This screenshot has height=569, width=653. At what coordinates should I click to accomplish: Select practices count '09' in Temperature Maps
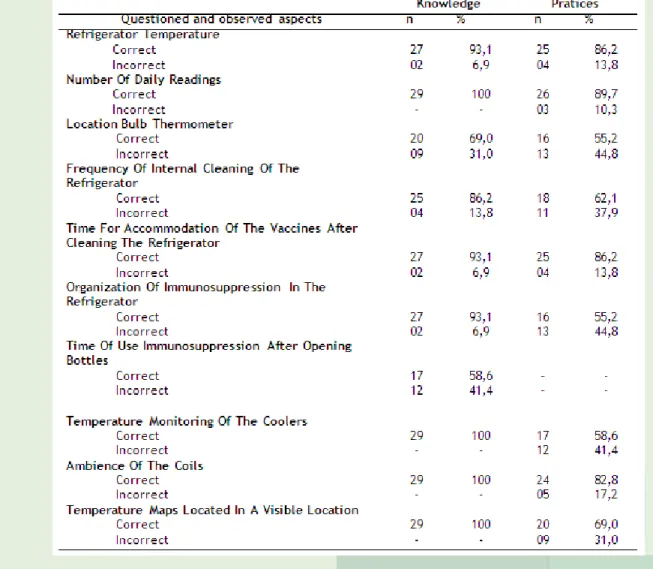543,540
